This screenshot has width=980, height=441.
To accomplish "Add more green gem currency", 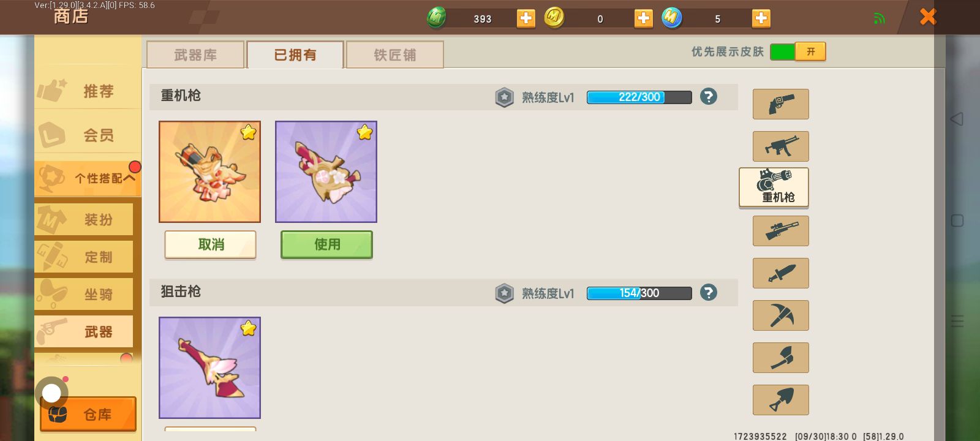I will [526, 18].
